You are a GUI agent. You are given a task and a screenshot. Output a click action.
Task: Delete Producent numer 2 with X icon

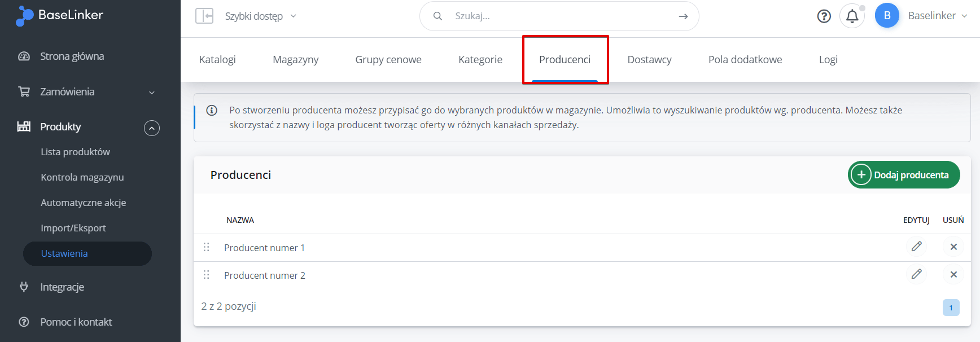(x=953, y=274)
